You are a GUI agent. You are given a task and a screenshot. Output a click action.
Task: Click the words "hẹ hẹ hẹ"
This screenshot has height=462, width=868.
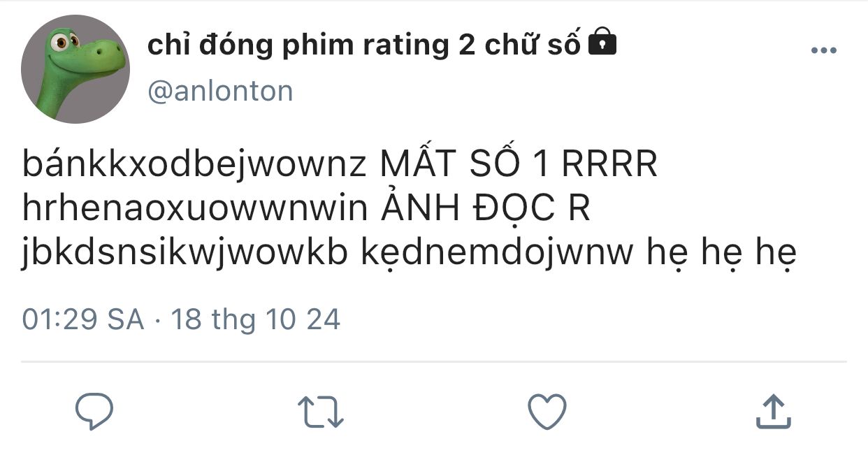tap(722, 254)
